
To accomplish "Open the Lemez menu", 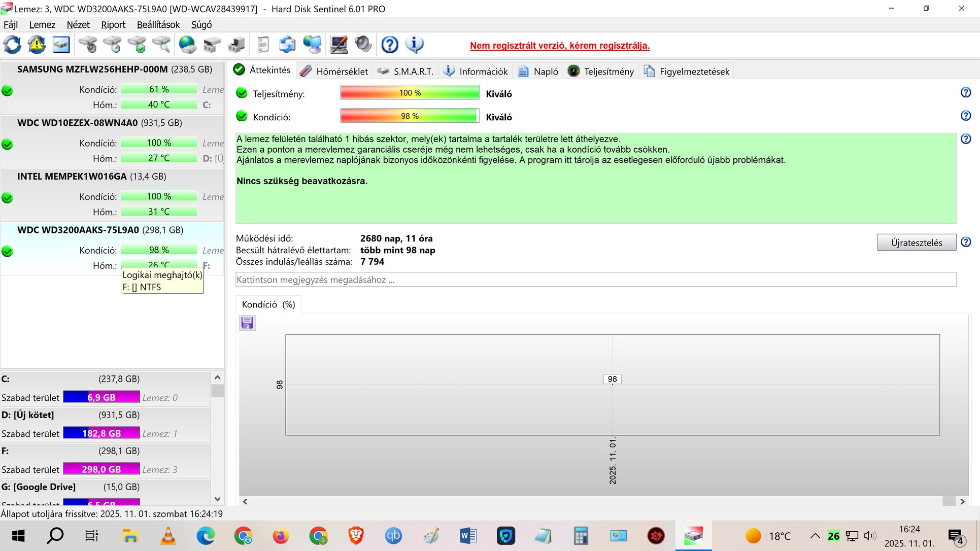I will tap(42, 25).
